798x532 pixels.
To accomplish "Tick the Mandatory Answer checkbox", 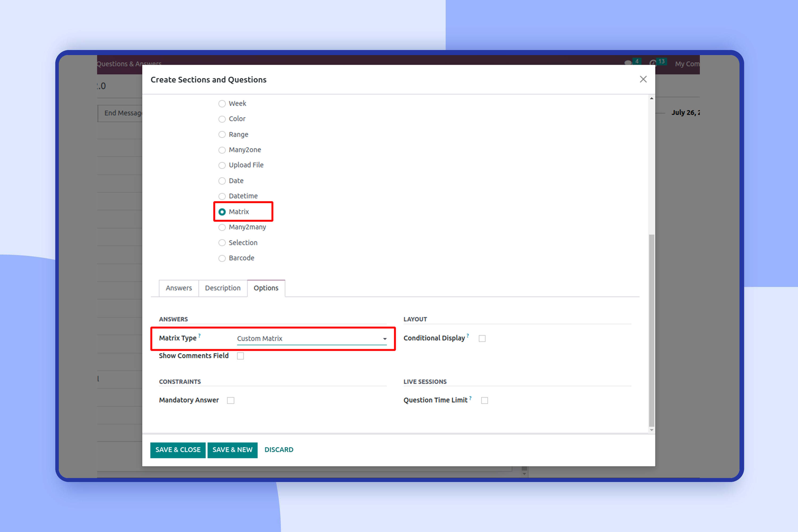I will click(x=231, y=400).
